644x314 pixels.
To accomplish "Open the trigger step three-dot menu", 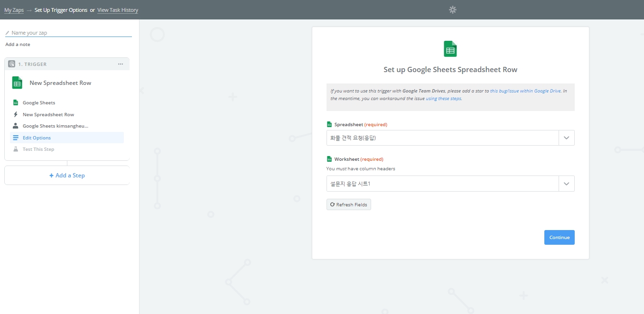I will click(x=121, y=64).
